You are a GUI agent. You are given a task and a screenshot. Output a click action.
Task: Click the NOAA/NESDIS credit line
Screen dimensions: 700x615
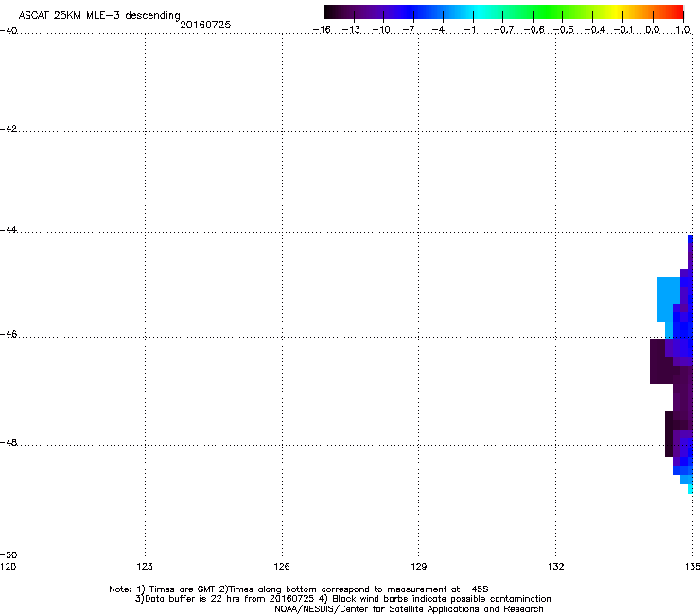[409, 609]
